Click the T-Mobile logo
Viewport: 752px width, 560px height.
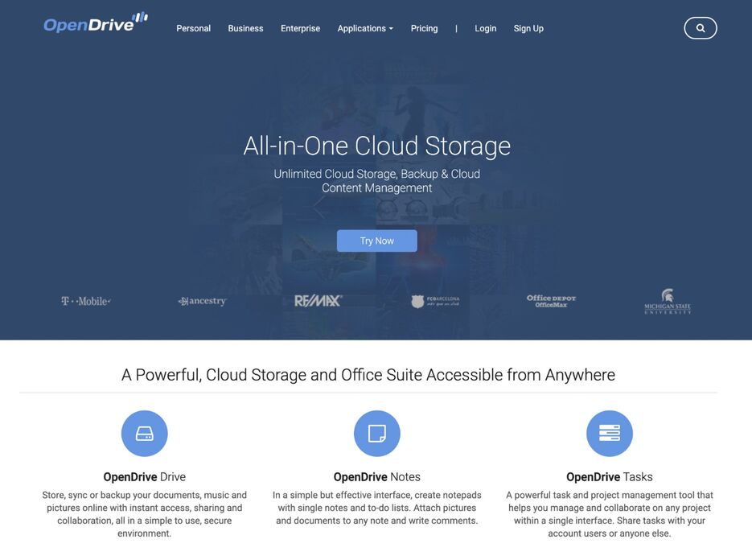[x=86, y=301]
